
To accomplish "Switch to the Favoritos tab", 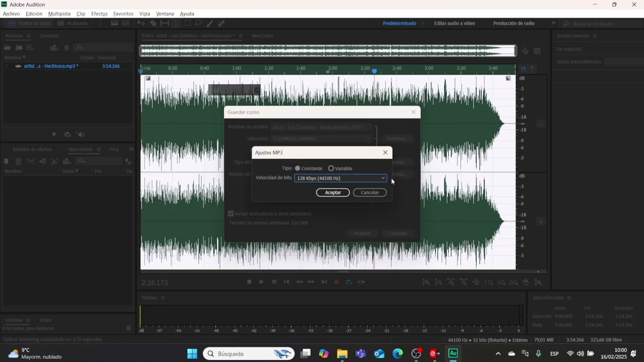I will pos(49,36).
